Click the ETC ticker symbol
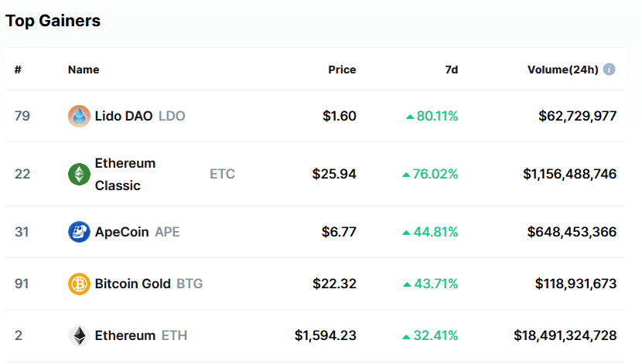642x364 pixels. 222,174
